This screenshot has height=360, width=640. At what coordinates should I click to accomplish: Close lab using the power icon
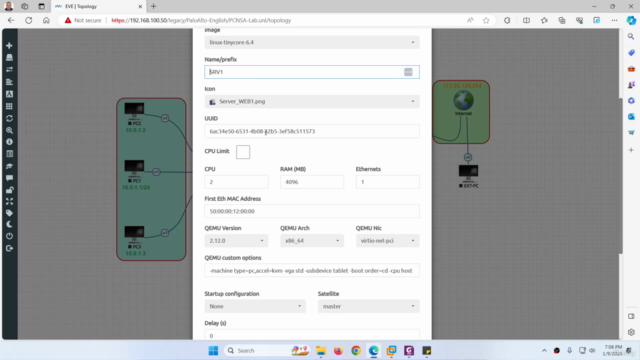[9, 236]
